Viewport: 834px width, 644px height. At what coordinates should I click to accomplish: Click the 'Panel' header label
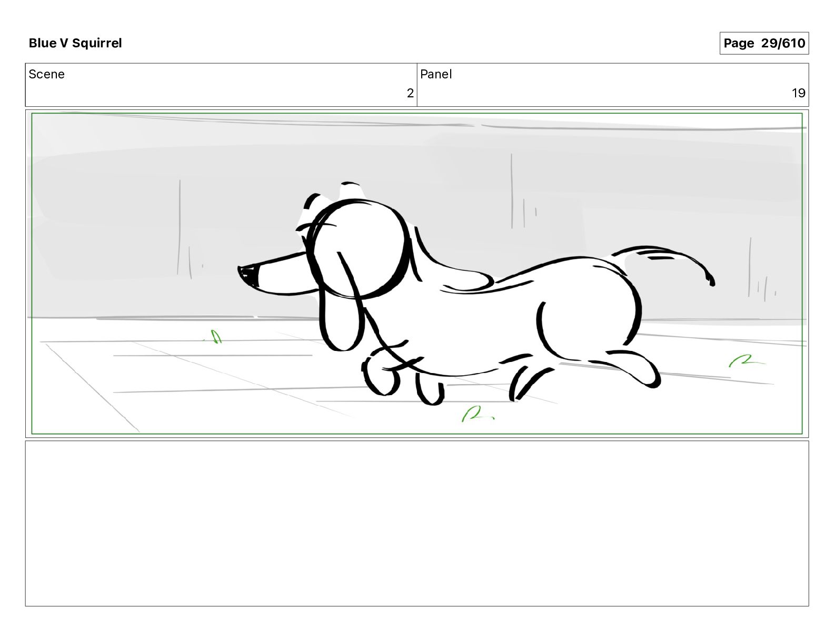pyautogui.click(x=436, y=74)
